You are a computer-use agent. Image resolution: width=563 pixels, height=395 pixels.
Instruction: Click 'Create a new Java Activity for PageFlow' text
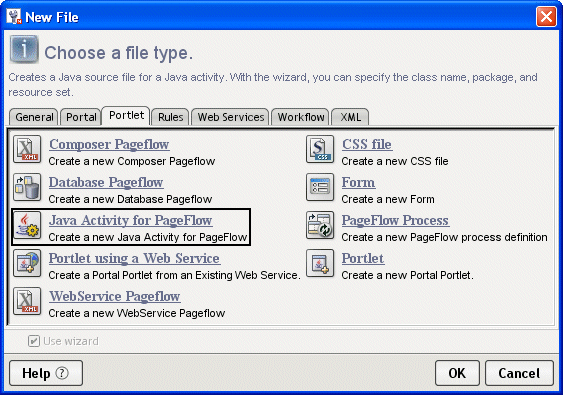click(x=148, y=237)
